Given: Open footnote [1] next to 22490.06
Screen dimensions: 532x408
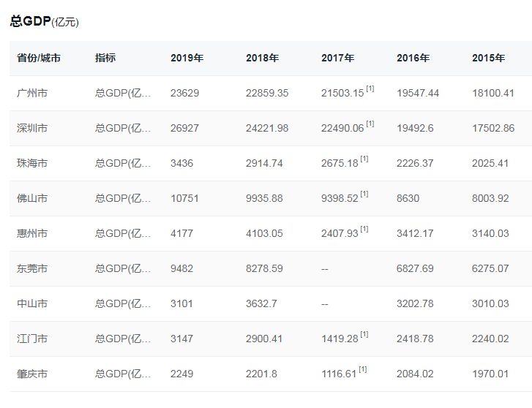Looking at the screenshot, I should (x=370, y=124).
